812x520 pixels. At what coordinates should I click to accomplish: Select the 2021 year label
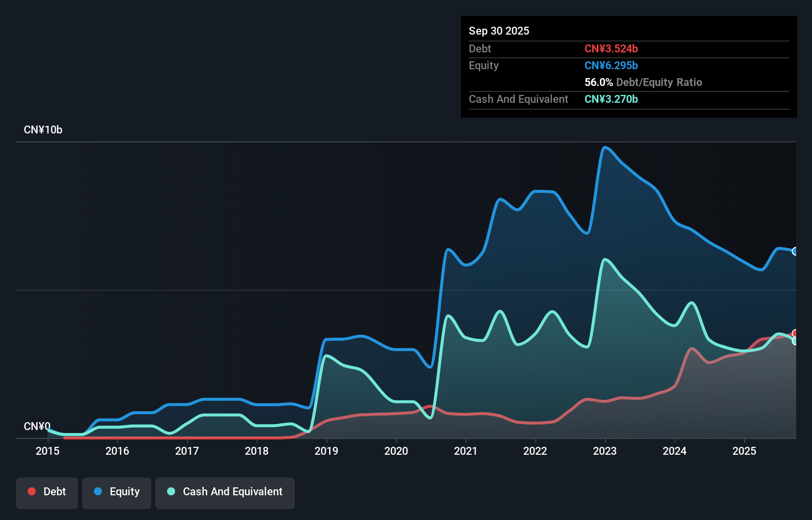(466, 451)
